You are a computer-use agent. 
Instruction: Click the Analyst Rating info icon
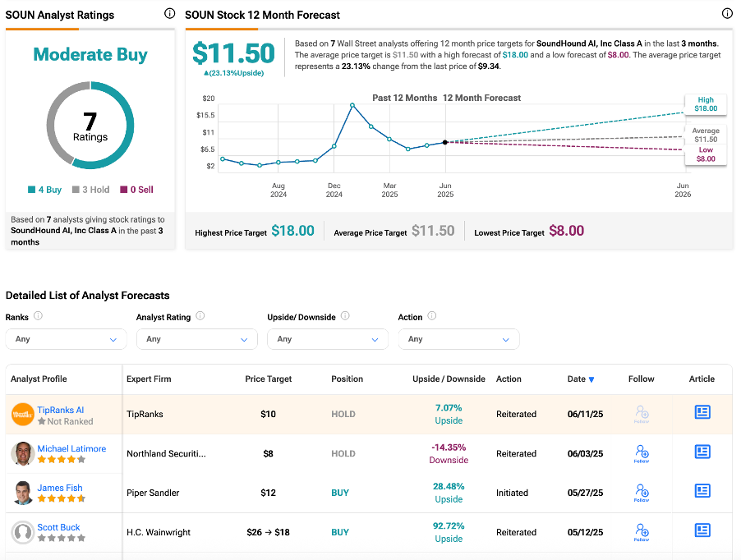coord(200,316)
